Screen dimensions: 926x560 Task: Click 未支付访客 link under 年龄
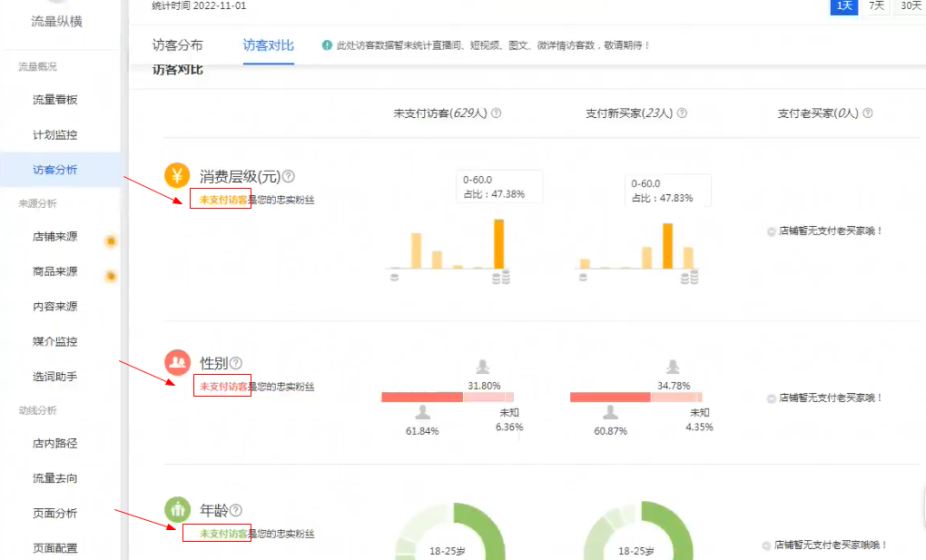click(223, 534)
